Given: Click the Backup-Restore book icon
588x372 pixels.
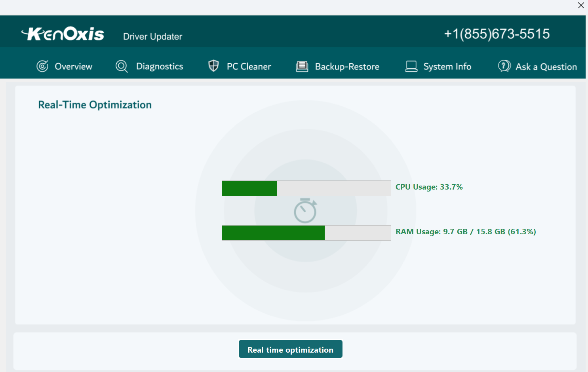Looking at the screenshot, I should tap(302, 66).
